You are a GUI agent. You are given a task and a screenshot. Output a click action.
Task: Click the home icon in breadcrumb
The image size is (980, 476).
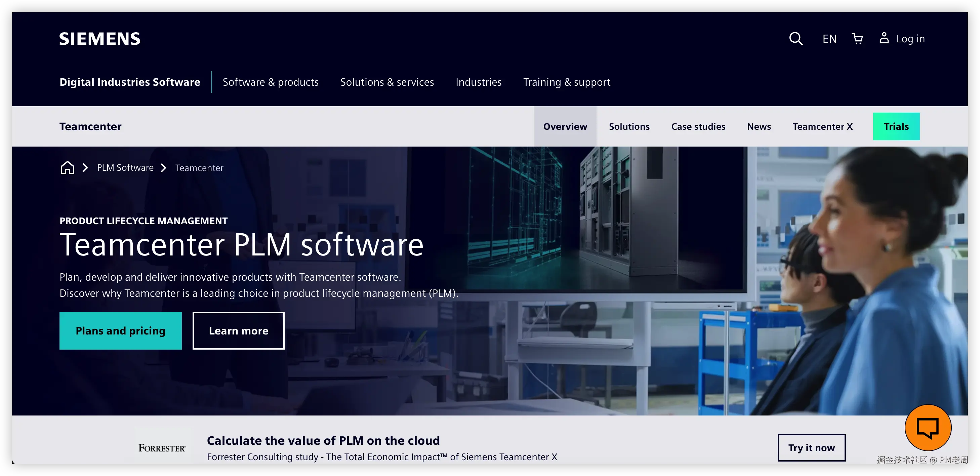67,167
